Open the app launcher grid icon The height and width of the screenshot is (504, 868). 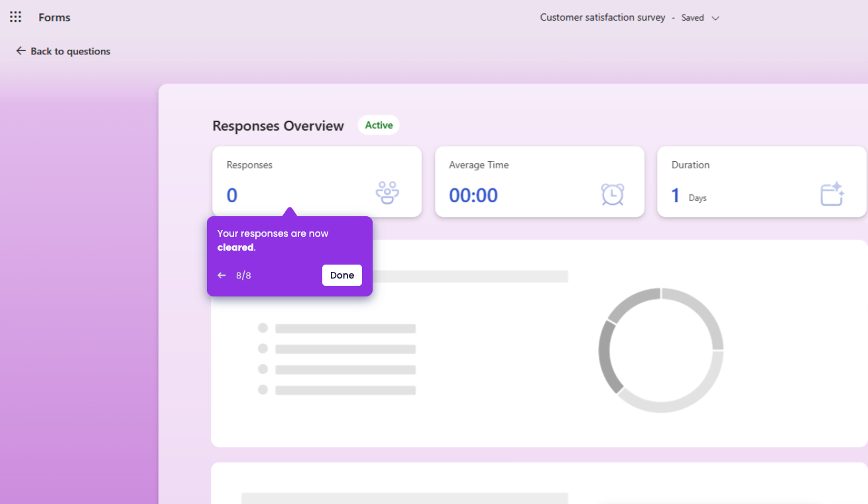15,17
